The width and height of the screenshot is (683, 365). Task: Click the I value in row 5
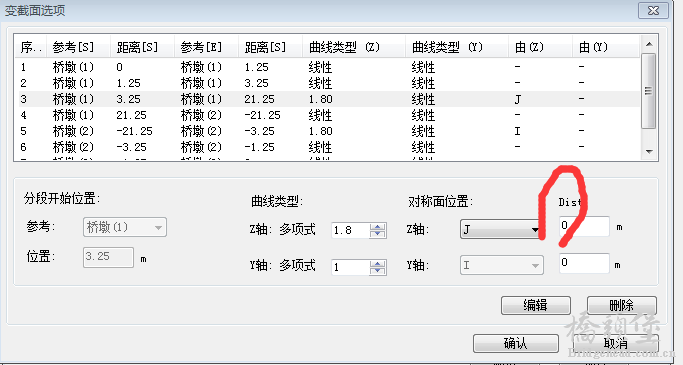(x=517, y=131)
